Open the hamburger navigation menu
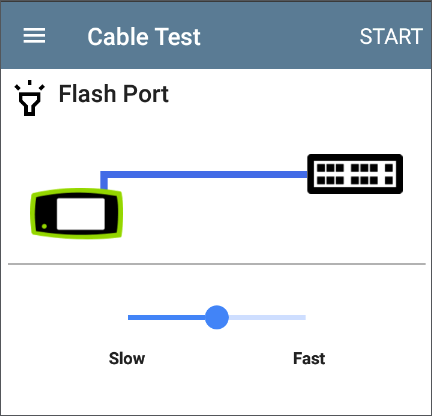The image size is (432, 416). click(x=34, y=36)
